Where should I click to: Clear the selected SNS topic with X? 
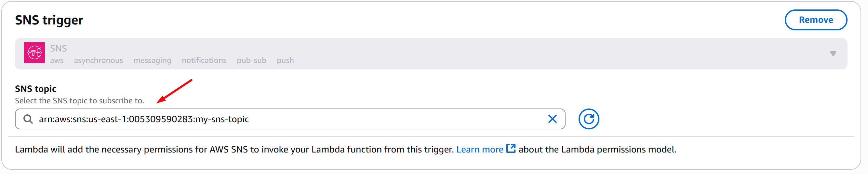552,119
